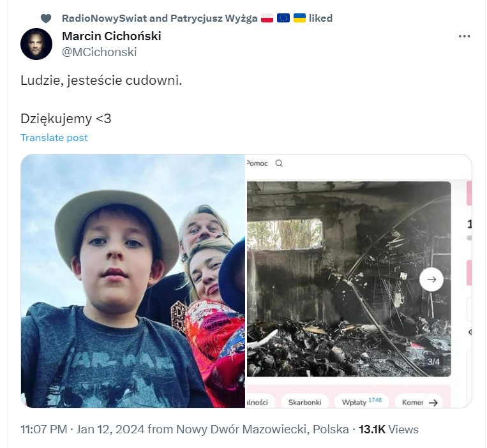Click the liked heart icon
The height and width of the screenshot is (448, 487).
coord(46,19)
